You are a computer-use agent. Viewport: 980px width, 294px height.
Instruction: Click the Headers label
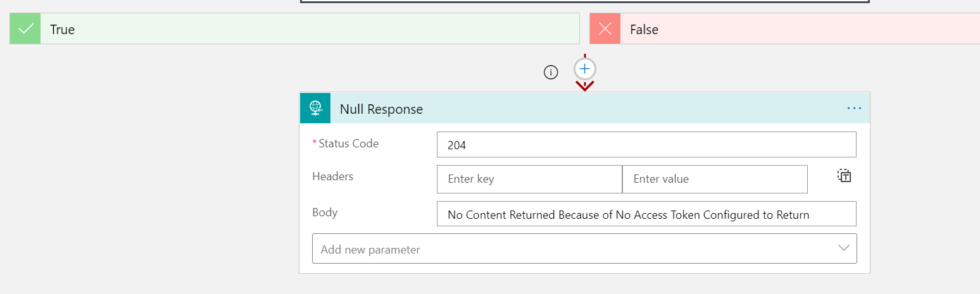coord(333,176)
